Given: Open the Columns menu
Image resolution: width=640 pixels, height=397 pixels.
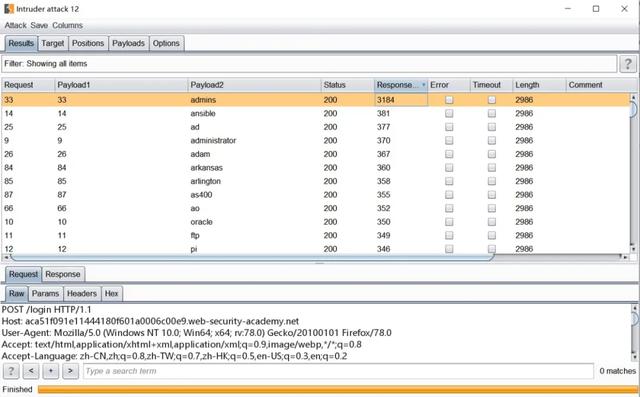Looking at the screenshot, I should click(x=67, y=25).
